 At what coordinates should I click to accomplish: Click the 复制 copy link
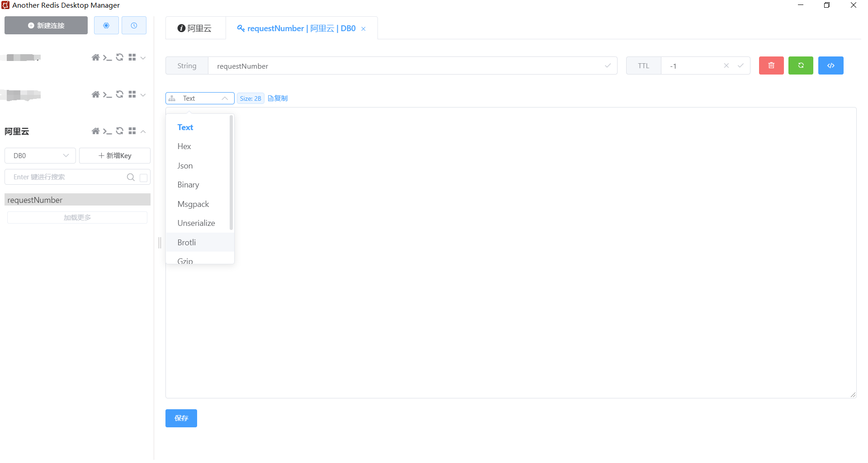tap(278, 98)
